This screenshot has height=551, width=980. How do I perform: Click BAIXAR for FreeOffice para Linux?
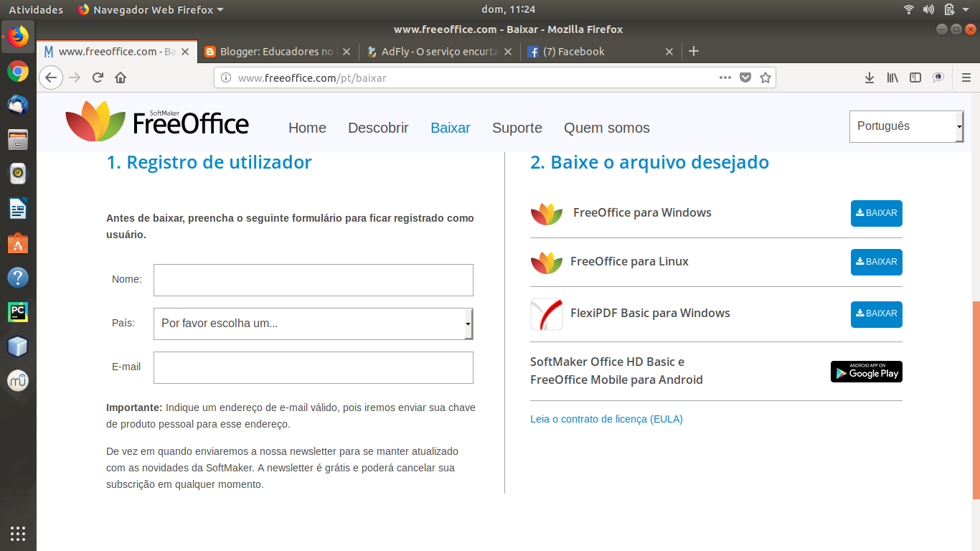tap(877, 262)
